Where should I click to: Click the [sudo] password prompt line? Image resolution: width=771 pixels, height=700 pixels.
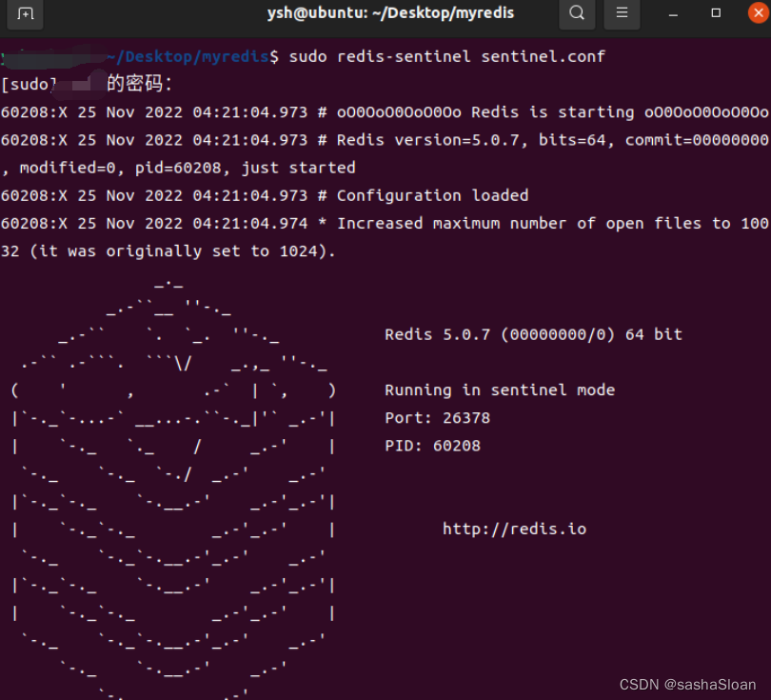(87, 84)
